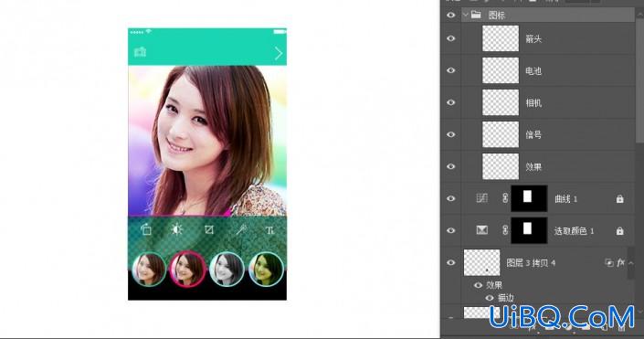Image resolution: width=644 pixels, height=339 pixels.
Task: Select the grayscale filter thumbnail
Action: click(227, 270)
